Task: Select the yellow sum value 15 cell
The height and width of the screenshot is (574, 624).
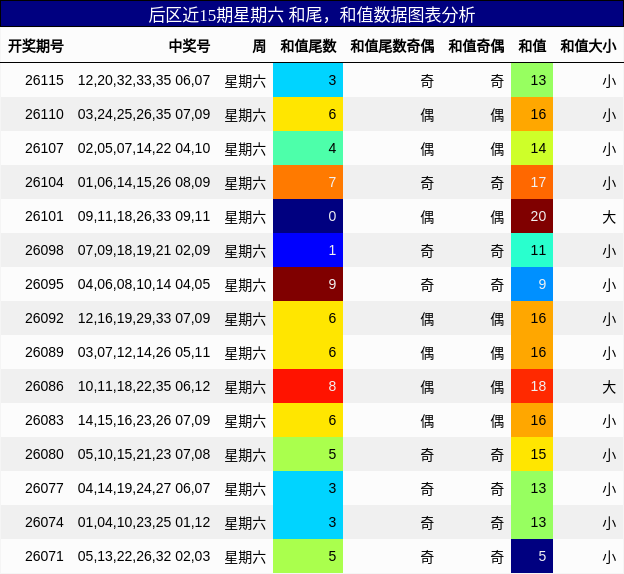Action: pyautogui.click(x=532, y=454)
